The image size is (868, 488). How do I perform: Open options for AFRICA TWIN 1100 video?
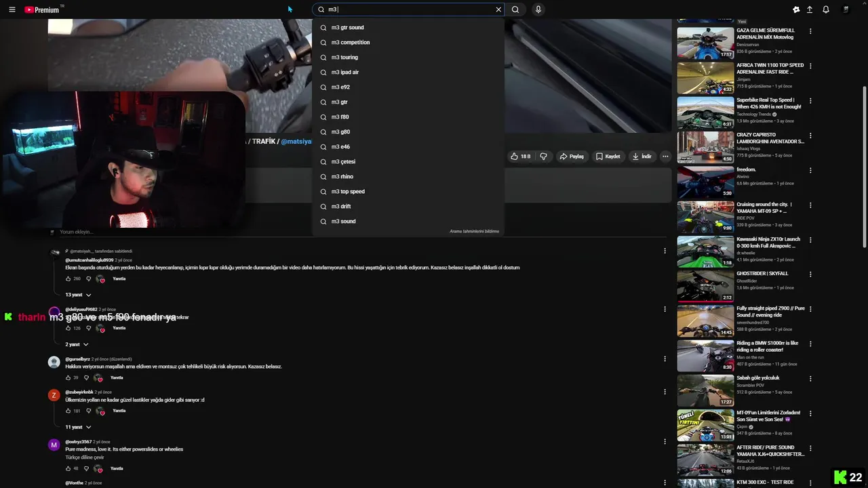pos(810,66)
